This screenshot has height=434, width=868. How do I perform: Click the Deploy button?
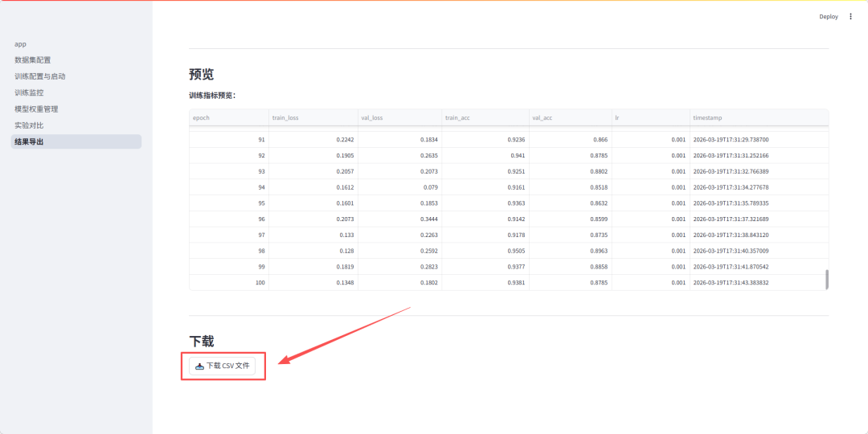828,16
